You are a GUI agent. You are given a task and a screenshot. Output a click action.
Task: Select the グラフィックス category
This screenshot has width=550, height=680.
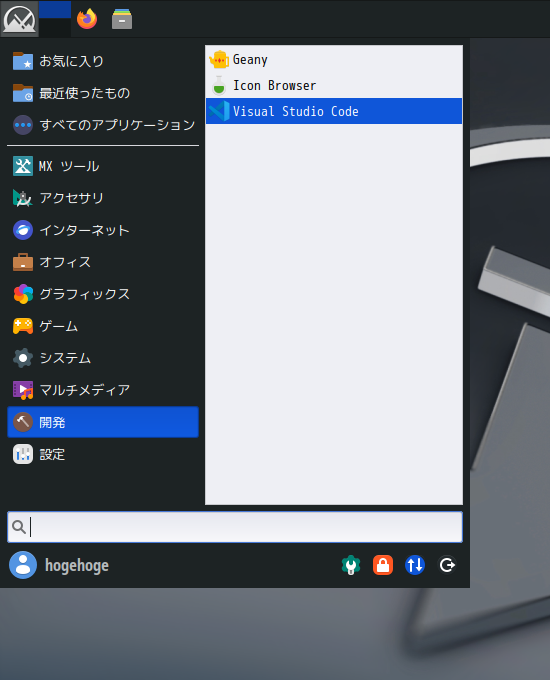click(x=103, y=294)
